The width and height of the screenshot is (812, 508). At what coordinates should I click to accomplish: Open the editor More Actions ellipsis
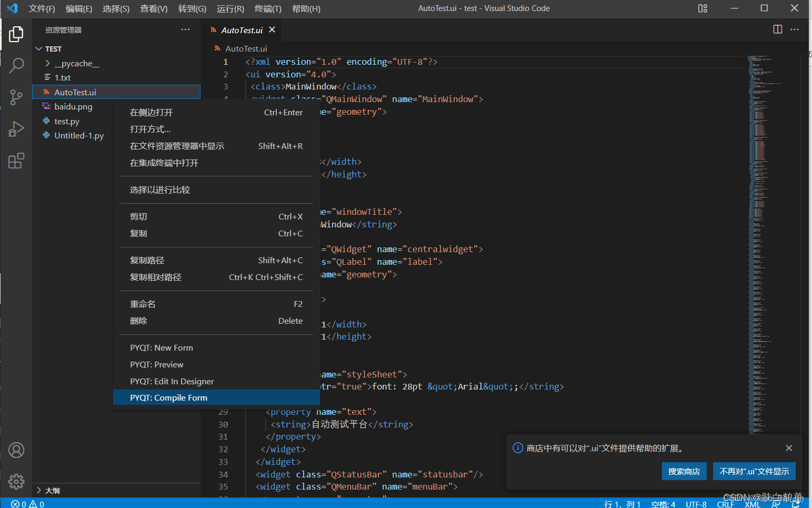click(795, 29)
